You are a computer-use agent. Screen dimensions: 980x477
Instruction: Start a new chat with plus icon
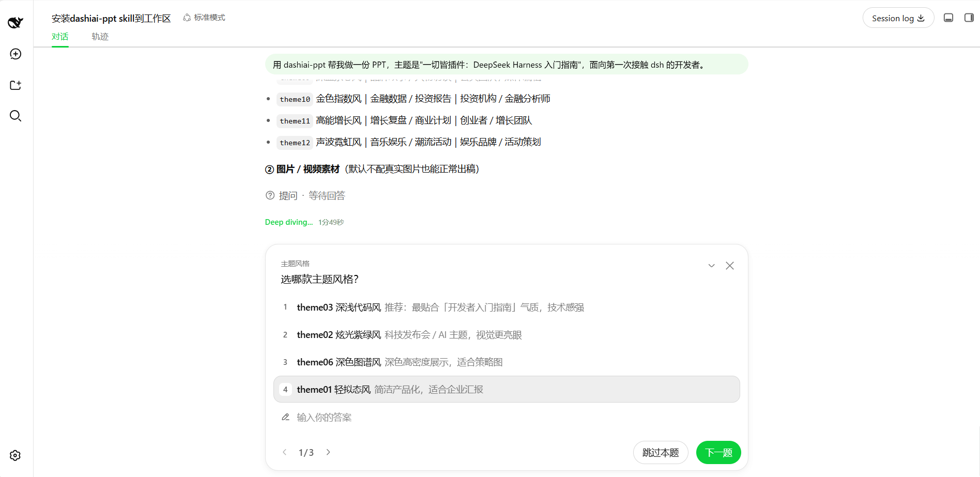pos(16,54)
